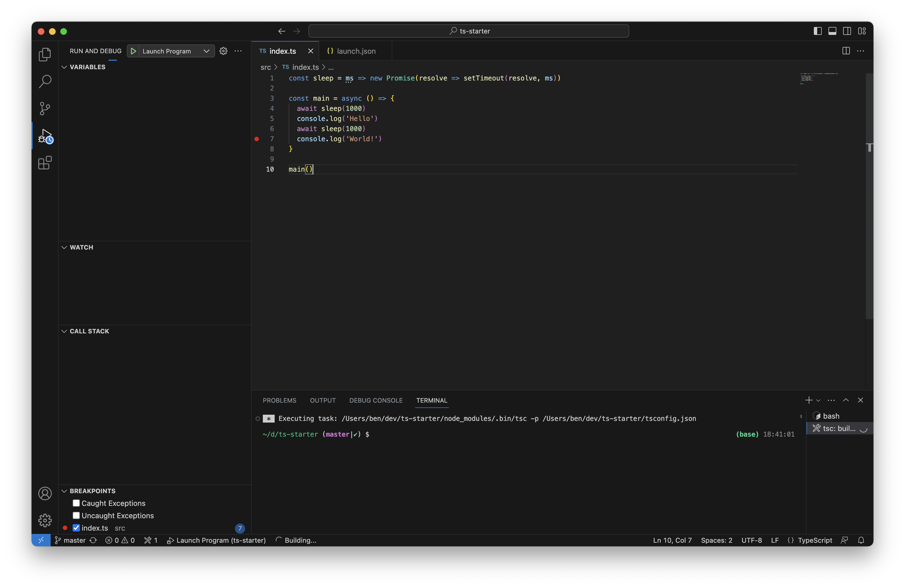Click the Start Debugging play icon
Image resolution: width=905 pixels, height=588 pixels.
[133, 51]
